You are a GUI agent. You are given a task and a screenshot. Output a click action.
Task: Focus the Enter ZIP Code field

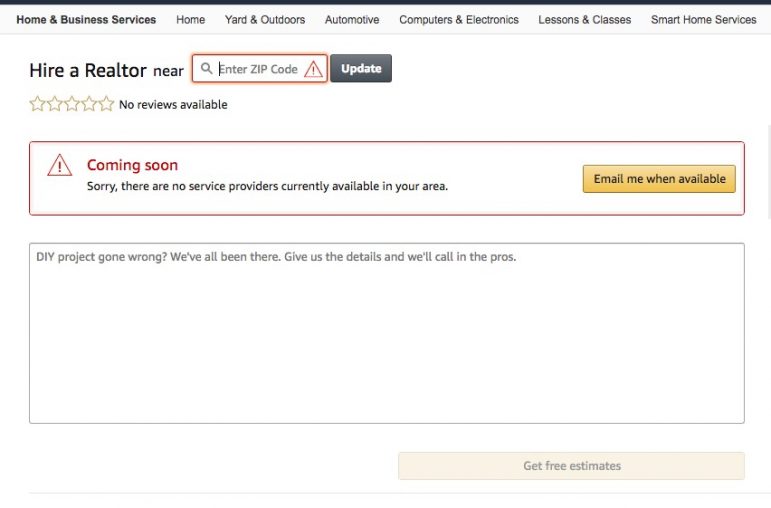(x=258, y=69)
